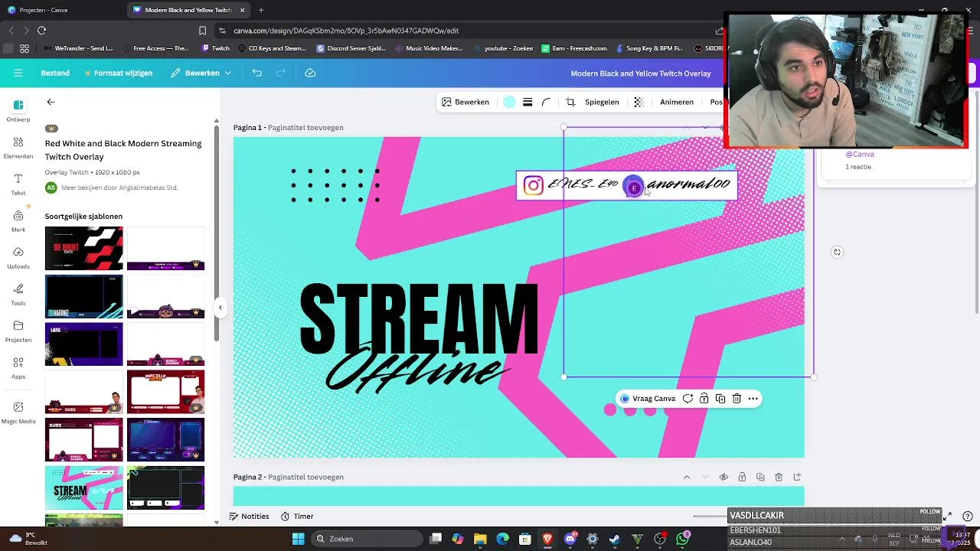980x551 pixels.
Task: Duplicate Pagina 2
Action: [x=760, y=478]
